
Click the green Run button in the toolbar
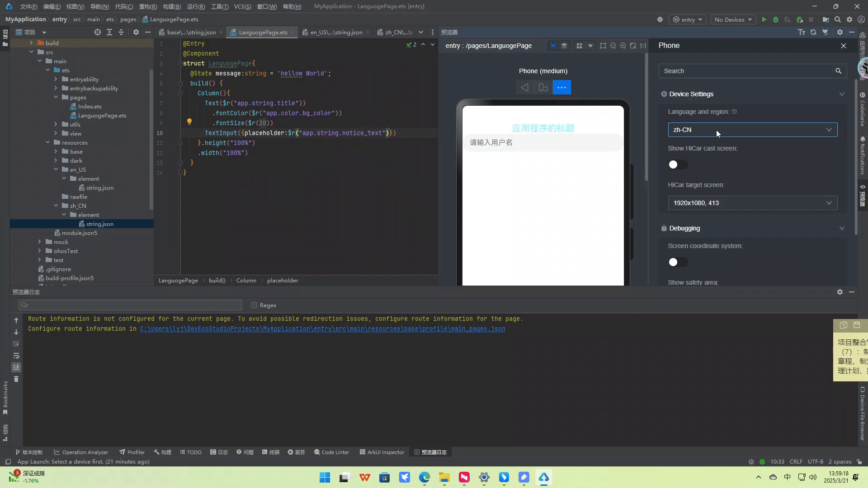pos(764,19)
